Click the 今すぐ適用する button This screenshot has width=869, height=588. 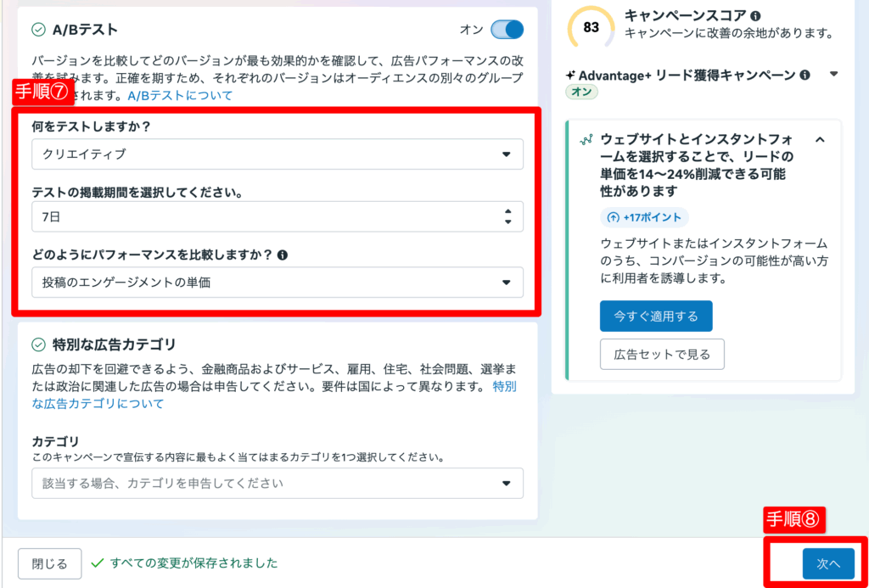pyautogui.click(x=655, y=316)
